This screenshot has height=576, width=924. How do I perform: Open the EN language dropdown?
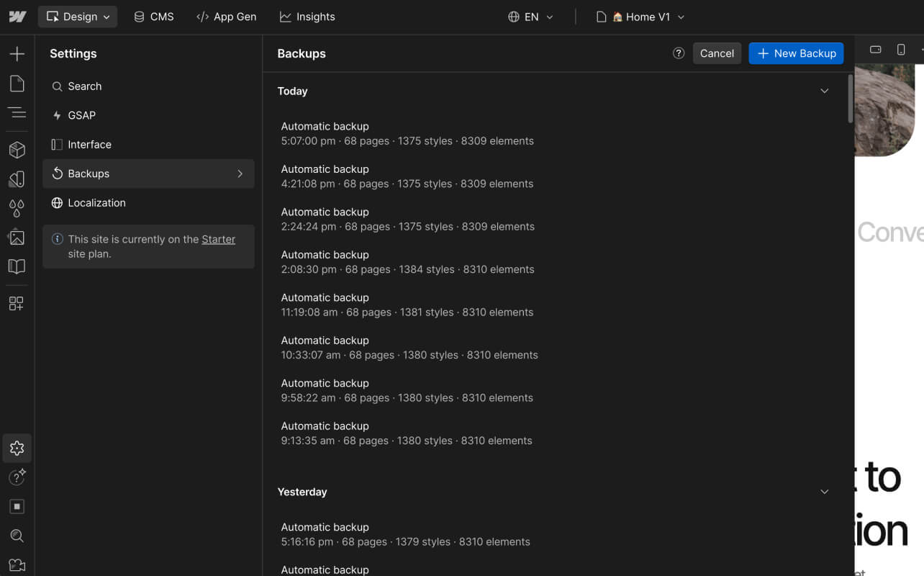530,17
